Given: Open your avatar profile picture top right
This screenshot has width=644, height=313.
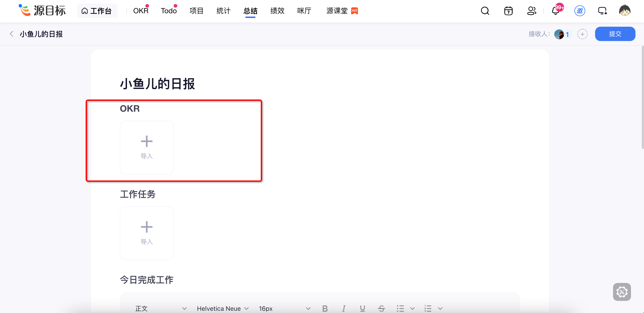Looking at the screenshot, I should pos(626,10).
